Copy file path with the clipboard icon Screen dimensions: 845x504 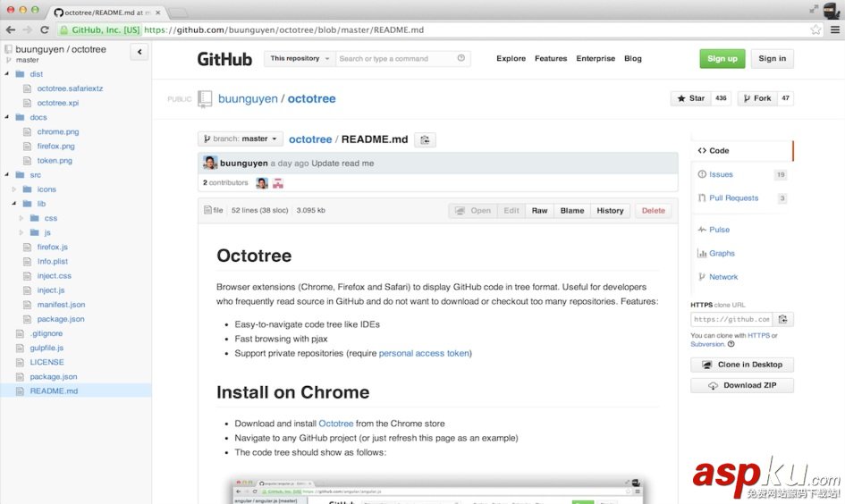(x=426, y=139)
